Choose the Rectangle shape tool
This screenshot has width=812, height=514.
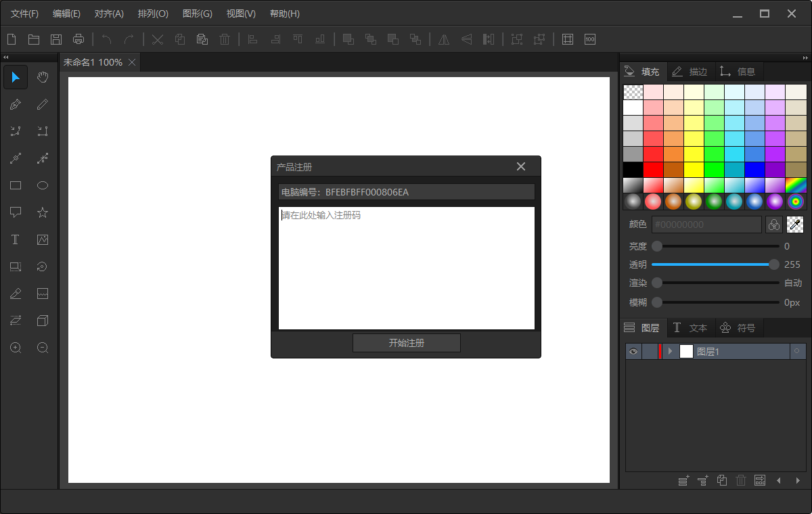[x=16, y=185]
